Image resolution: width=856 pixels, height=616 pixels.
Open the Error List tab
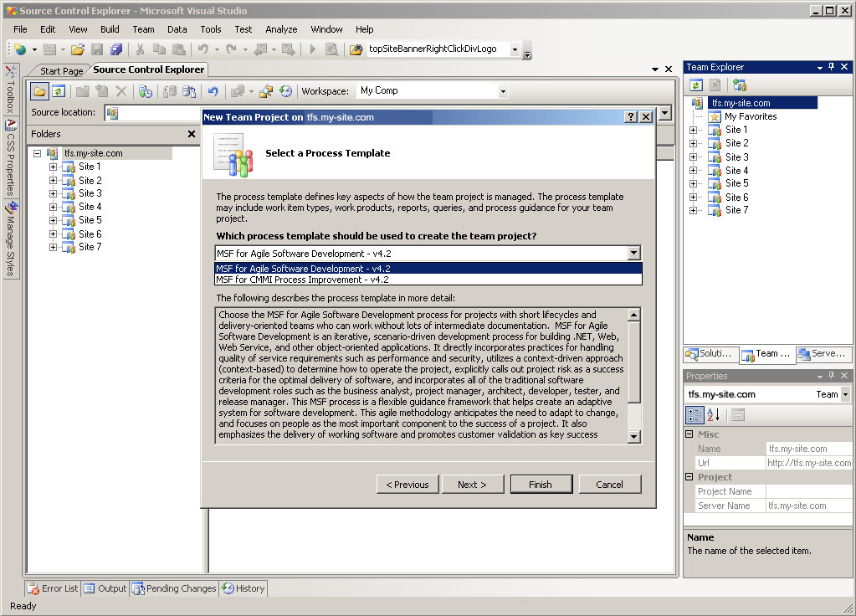tap(54, 588)
